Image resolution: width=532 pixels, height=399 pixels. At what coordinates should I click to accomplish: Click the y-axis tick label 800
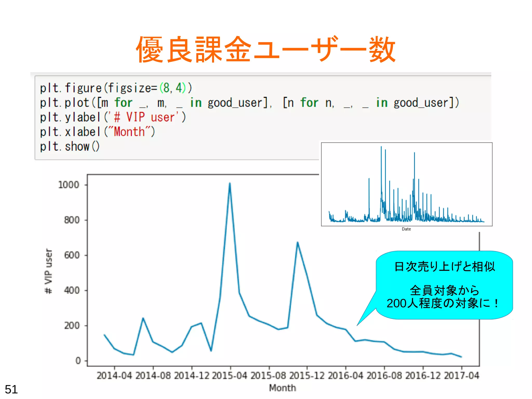tap(72, 220)
